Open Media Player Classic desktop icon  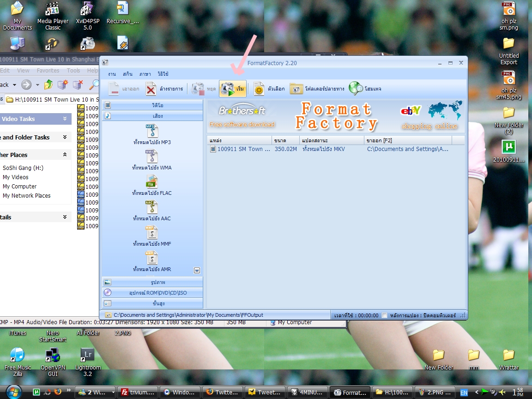click(53, 16)
